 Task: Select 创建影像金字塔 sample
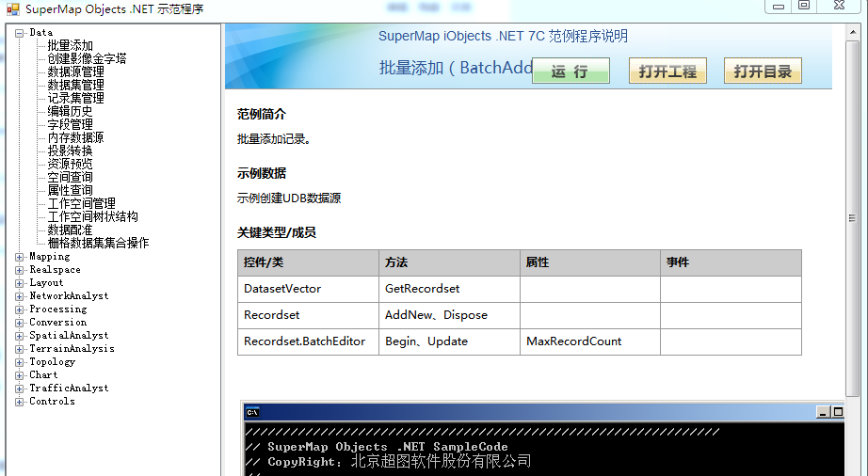pos(87,58)
